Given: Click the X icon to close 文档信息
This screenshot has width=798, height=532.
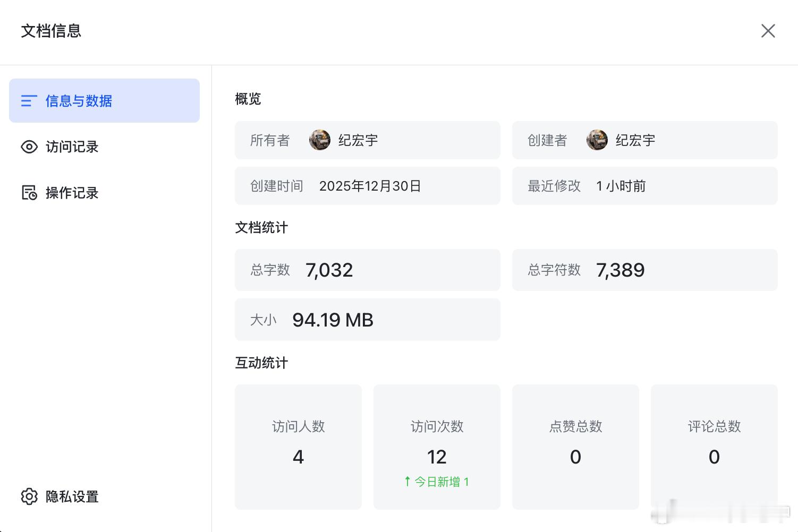Looking at the screenshot, I should coord(768,31).
